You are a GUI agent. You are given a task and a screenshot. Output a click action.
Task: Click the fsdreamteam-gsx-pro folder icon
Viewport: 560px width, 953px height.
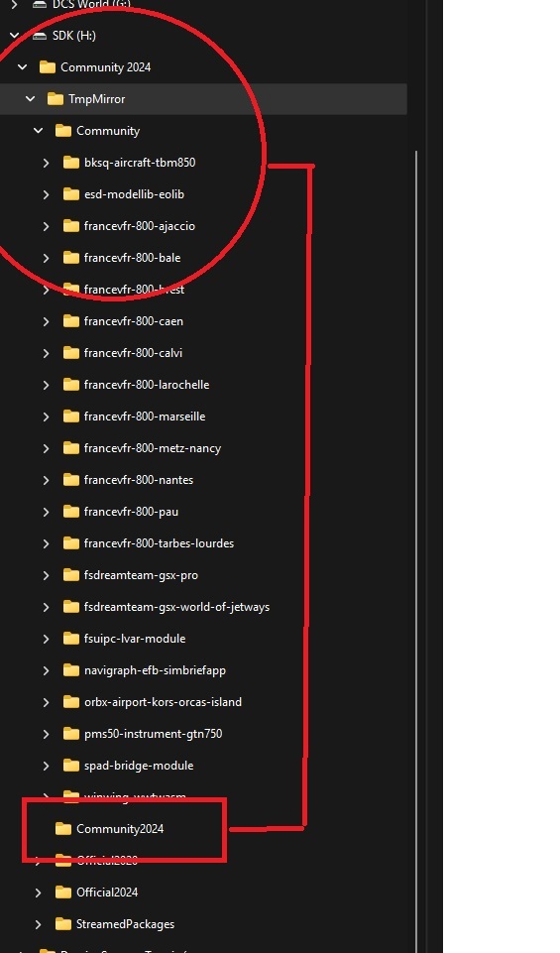point(71,575)
